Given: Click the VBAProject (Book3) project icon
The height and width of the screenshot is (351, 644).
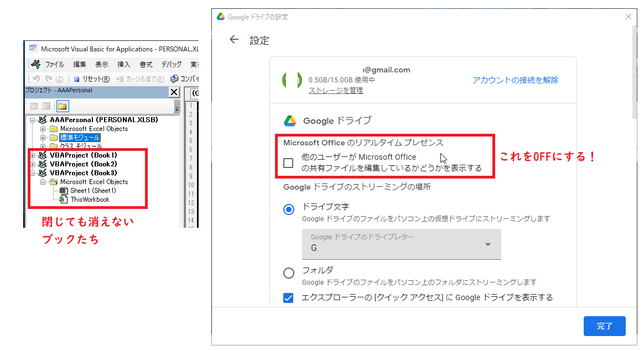Looking at the screenshot, I should (42, 173).
